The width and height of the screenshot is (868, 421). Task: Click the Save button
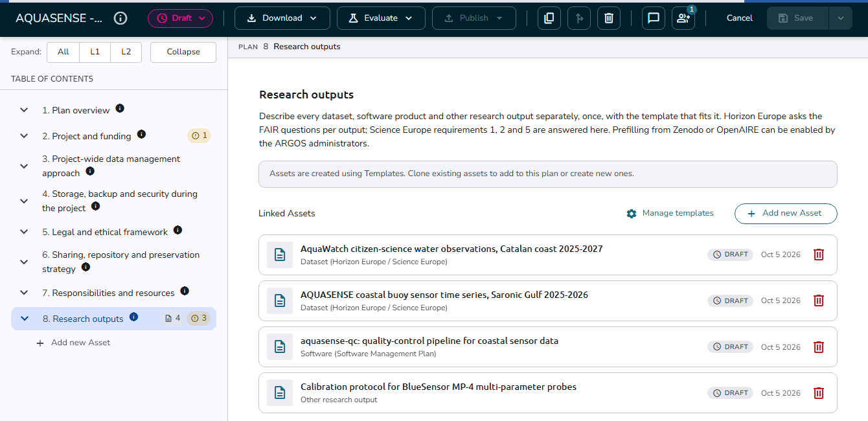tap(797, 18)
